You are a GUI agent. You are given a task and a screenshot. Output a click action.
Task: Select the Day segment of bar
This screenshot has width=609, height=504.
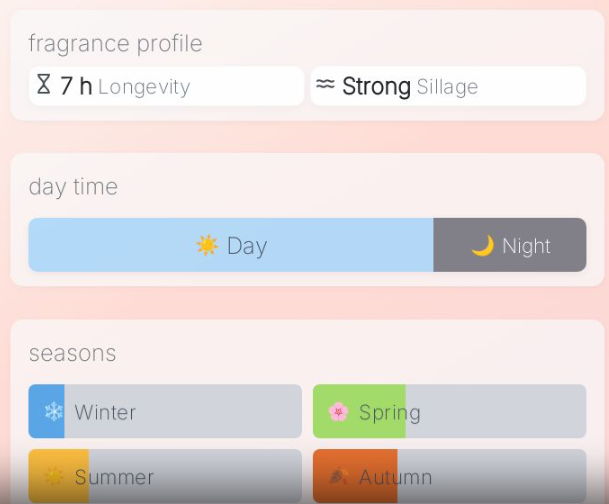tap(231, 245)
